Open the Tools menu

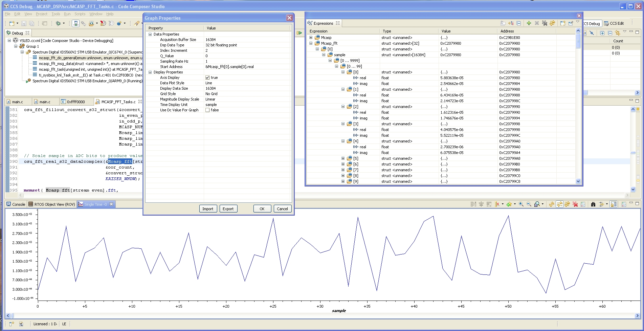(56, 14)
